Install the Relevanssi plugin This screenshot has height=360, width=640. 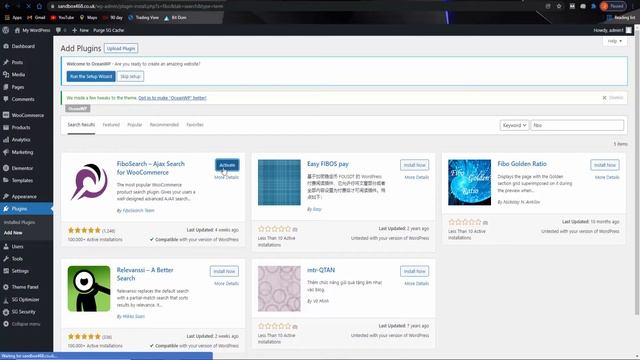[224, 271]
